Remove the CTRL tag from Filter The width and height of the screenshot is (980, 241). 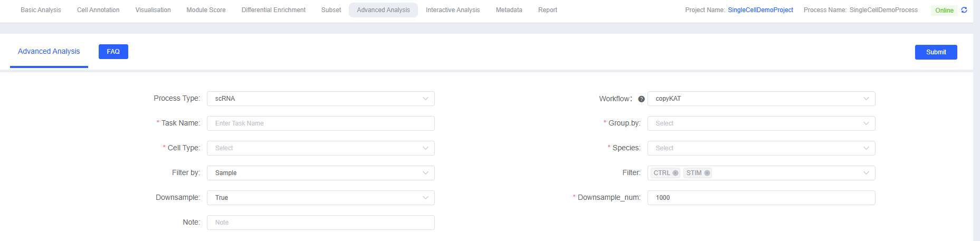pos(675,173)
